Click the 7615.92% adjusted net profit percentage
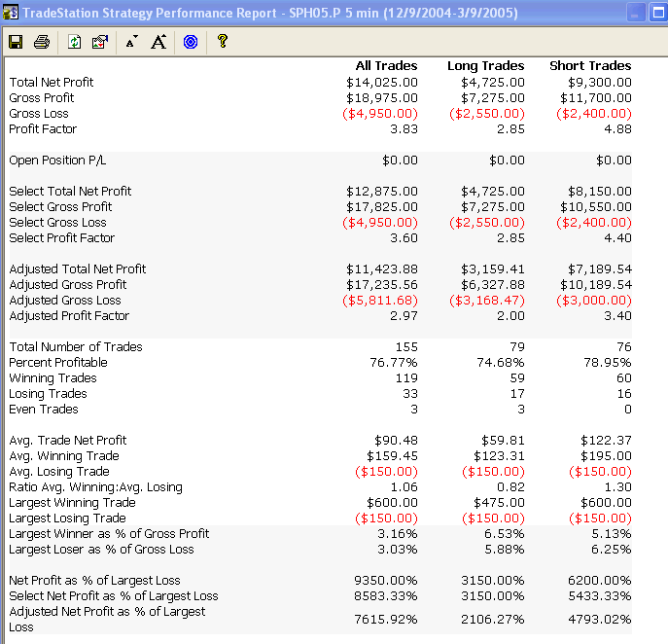Viewport: 668px width, 644px height. (386, 620)
